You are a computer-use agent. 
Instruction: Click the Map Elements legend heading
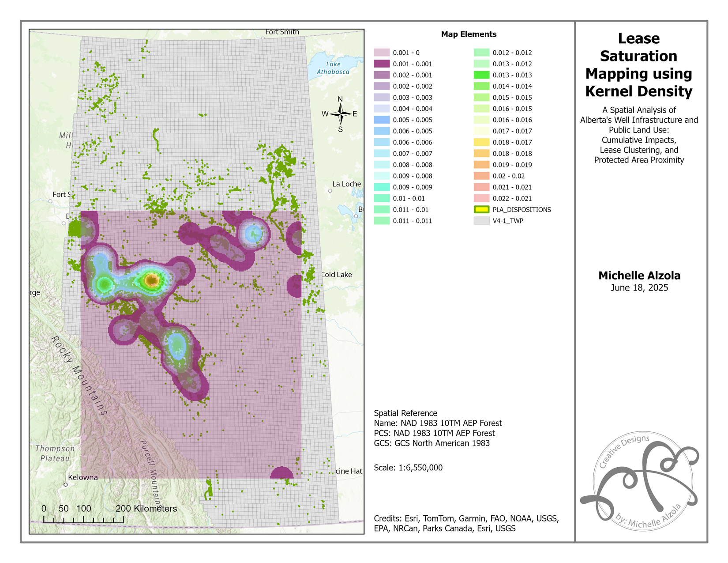tap(469, 34)
